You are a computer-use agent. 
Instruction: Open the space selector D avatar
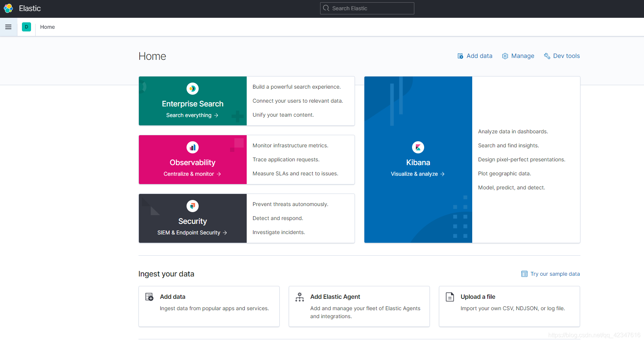coord(26,27)
